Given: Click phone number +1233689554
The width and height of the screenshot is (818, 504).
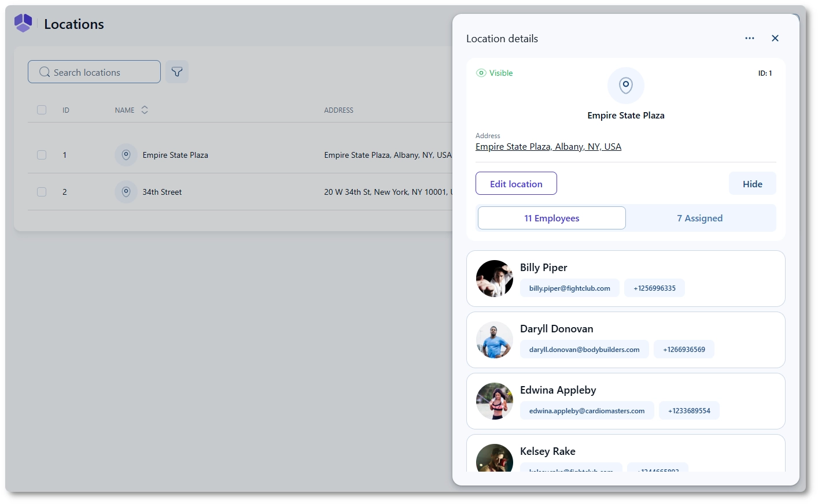Looking at the screenshot, I should [689, 410].
